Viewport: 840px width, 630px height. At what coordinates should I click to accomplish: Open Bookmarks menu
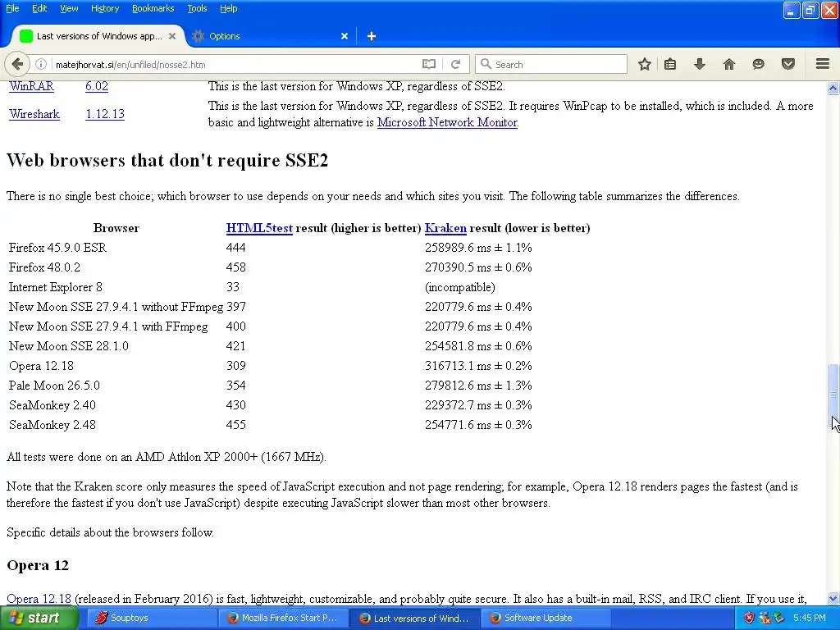click(153, 8)
